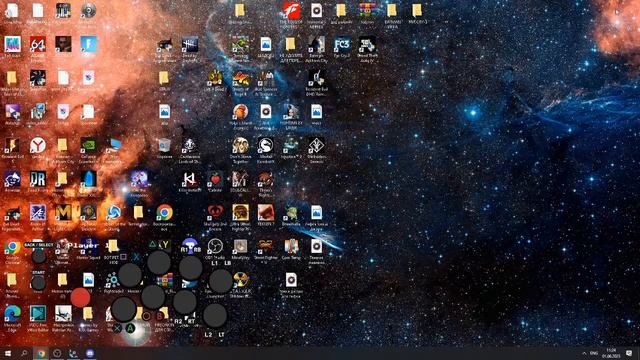
Task: Open taskbar search magnifier
Action: pyautogui.click(x=24, y=353)
